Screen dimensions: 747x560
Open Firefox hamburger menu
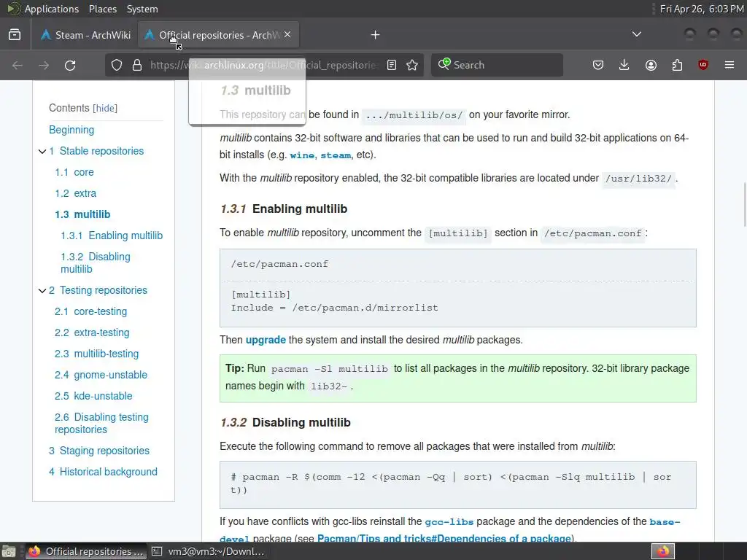(x=729, y=65)
